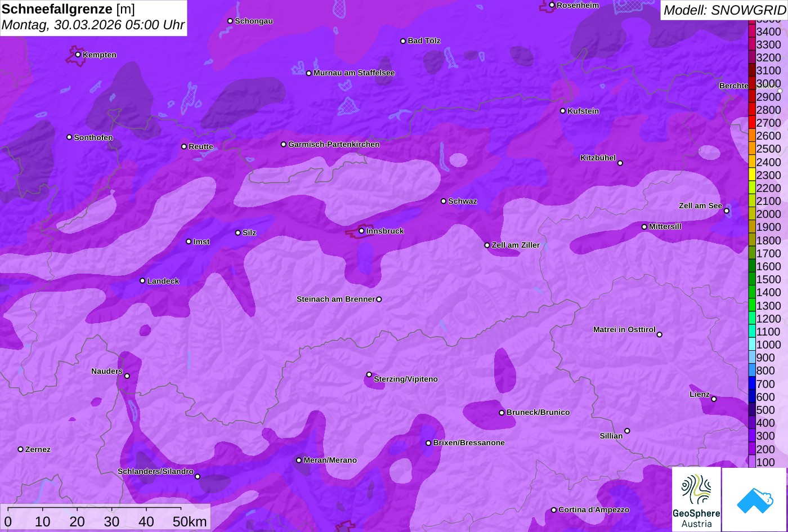Click the 1500 m green legend swatch
Viewport: 788px width, 532px height.
coord(751,279)
